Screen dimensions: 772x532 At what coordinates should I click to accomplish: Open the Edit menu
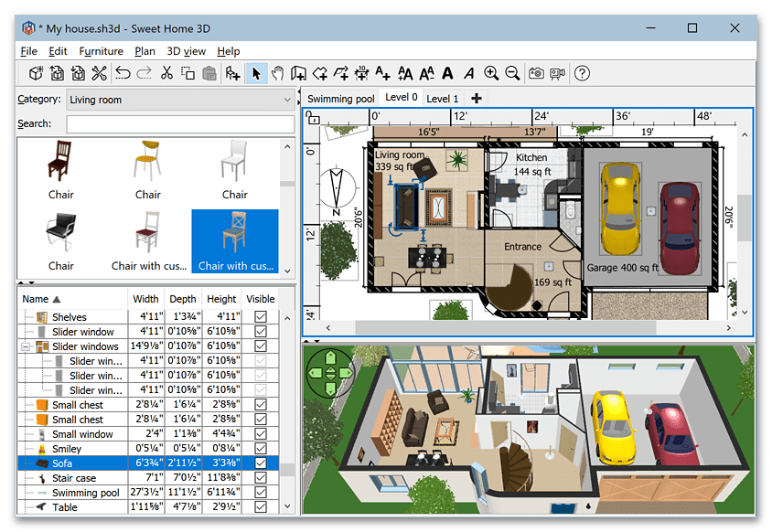point(58,51)
